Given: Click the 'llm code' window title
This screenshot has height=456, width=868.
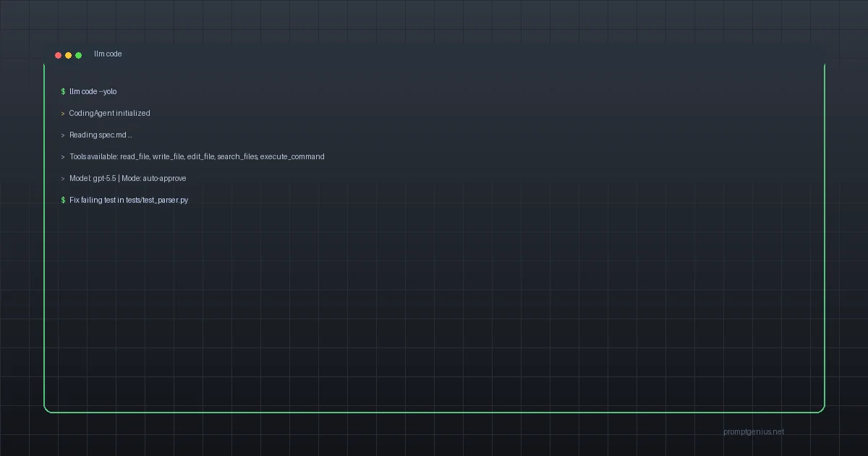Looking at the screenshot, I should coord(108,54).
